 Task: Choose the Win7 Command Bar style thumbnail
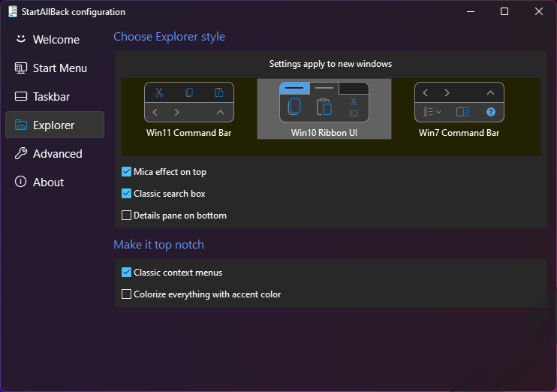pos(459,102)
